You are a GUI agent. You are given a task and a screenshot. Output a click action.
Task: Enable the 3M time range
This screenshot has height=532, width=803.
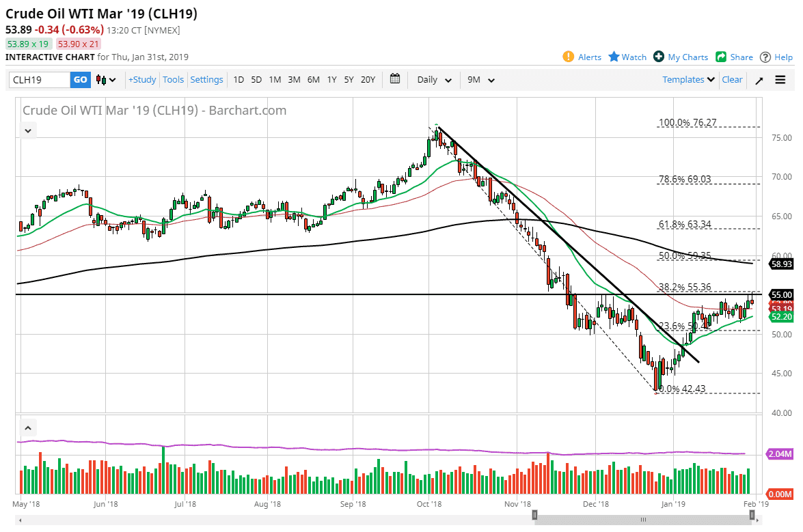294,80
